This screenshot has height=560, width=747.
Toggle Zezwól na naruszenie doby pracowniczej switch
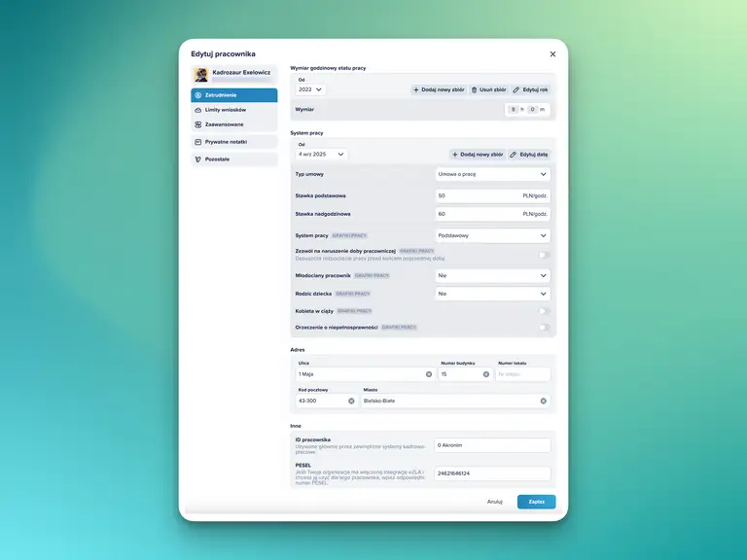[544, 256]
